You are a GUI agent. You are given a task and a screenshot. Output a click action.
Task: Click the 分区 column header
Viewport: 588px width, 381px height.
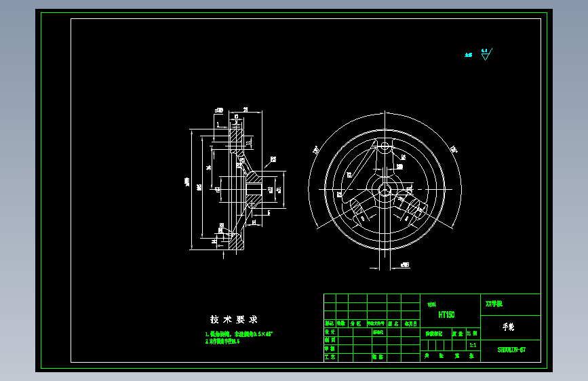[355, 323]
